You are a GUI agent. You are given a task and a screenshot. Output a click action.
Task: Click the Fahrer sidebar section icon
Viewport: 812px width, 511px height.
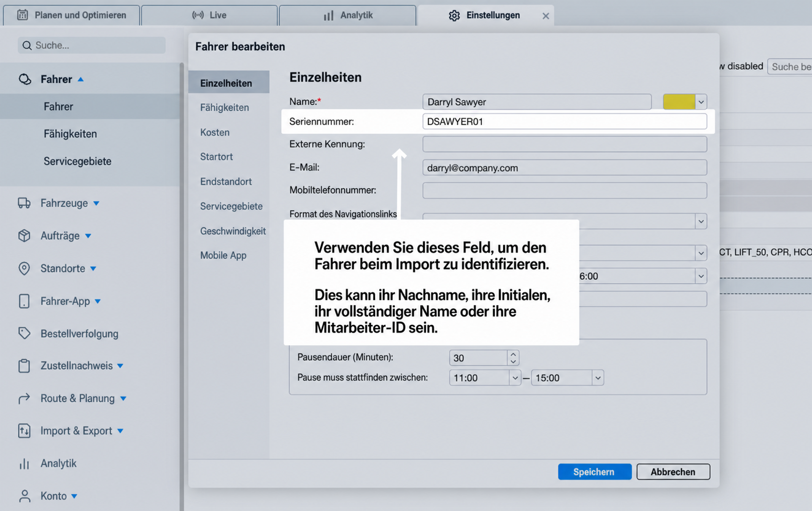click(24, 79)
